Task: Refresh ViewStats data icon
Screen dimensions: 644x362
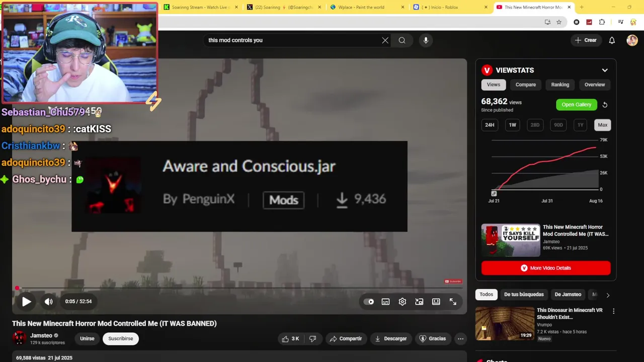Action: [x=605, y=105]
